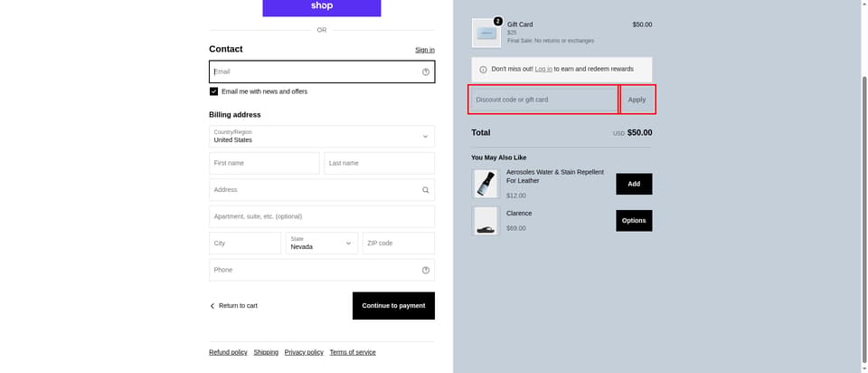Uncheck Email me with news and offers
This screenshot has width=868, height=373.
coord(213,91)
